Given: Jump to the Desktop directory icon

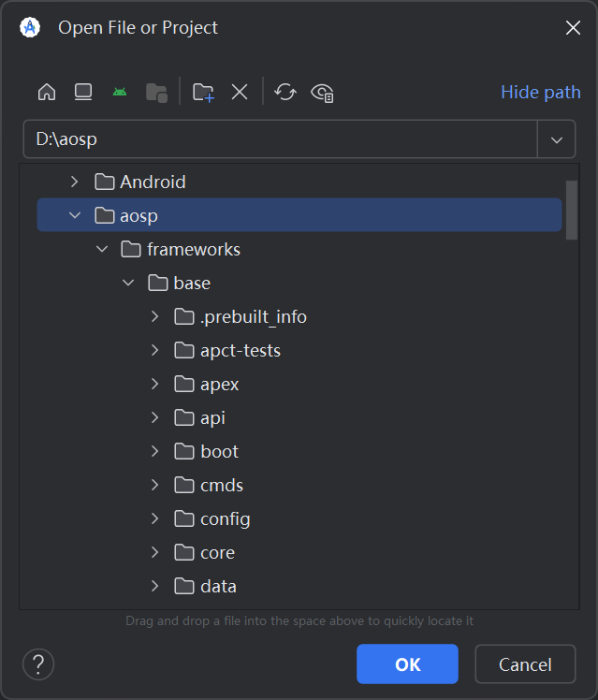Looking at the screenshot, I should (x=83, y=93).
